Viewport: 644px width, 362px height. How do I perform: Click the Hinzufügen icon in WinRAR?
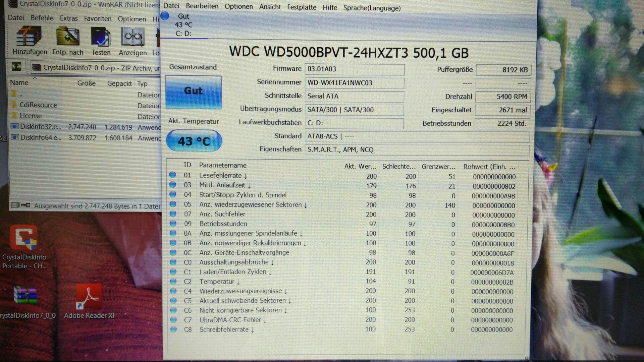30,38
